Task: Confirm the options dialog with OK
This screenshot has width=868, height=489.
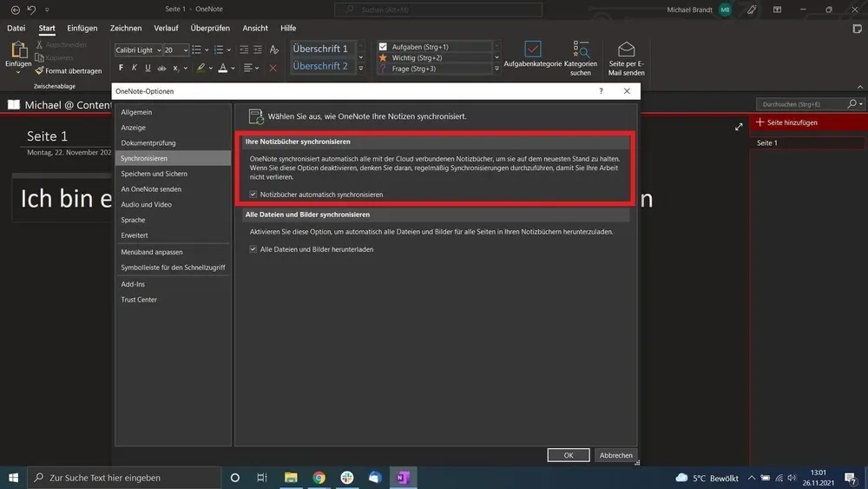Action: click(569, 455)
